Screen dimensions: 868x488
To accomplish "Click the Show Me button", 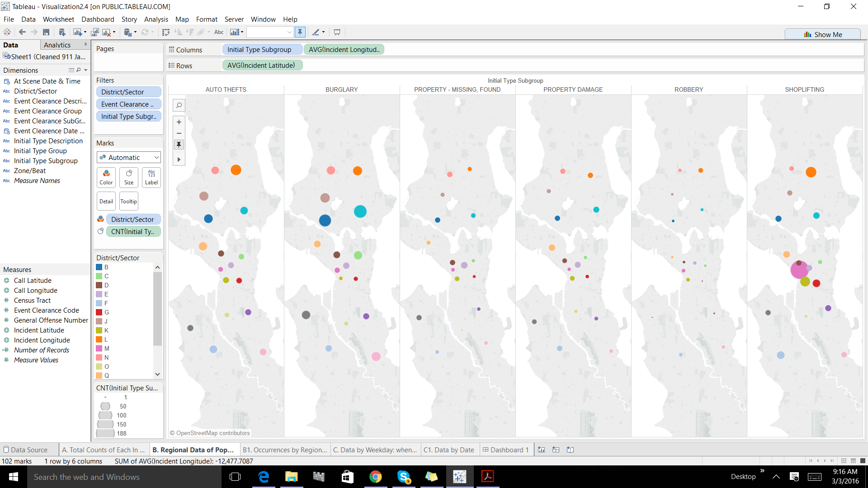I will pyautogui.click(x=823, y=34).
